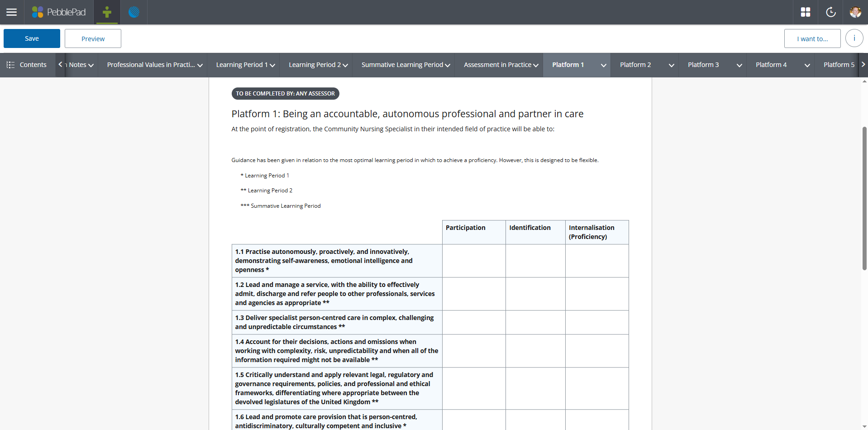Viewport: 868px width, 430px height.
Task: Expand Learning Period 1 dropdown chevron
Action: [x=272, y=65]
